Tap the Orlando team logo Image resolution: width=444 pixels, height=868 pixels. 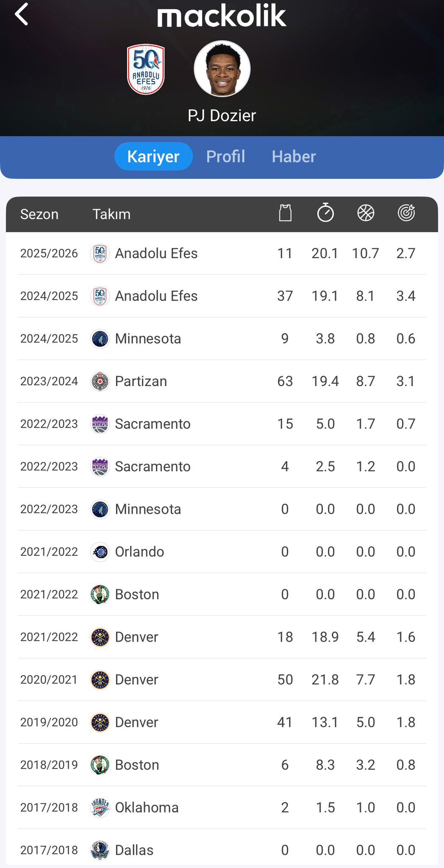point(100,552)
